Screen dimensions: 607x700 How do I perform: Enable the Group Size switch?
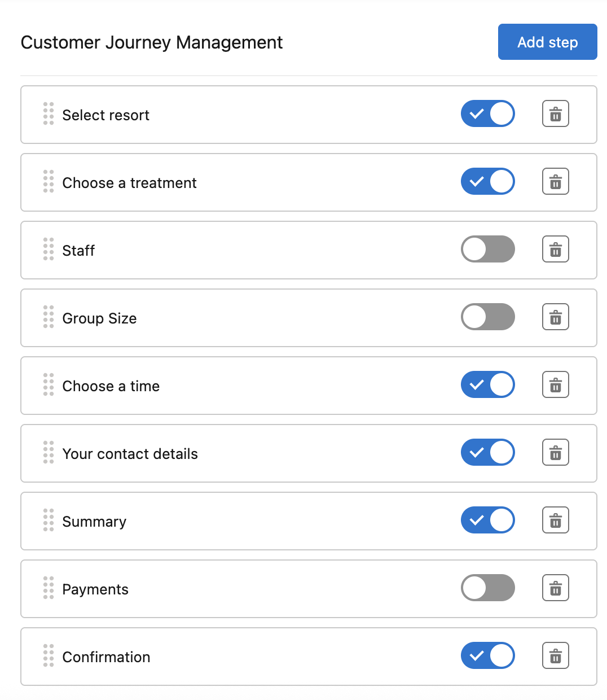click(x=487, y=317)
